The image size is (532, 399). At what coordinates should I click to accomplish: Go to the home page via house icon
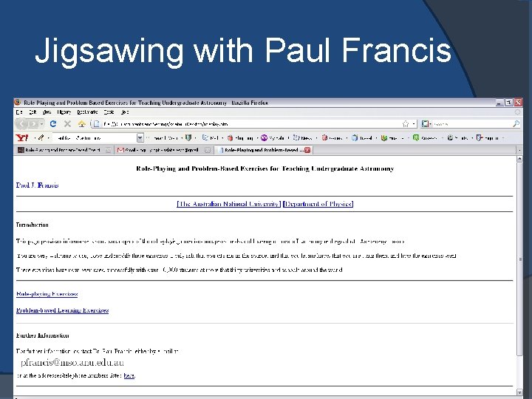click(x=81, y=124)
